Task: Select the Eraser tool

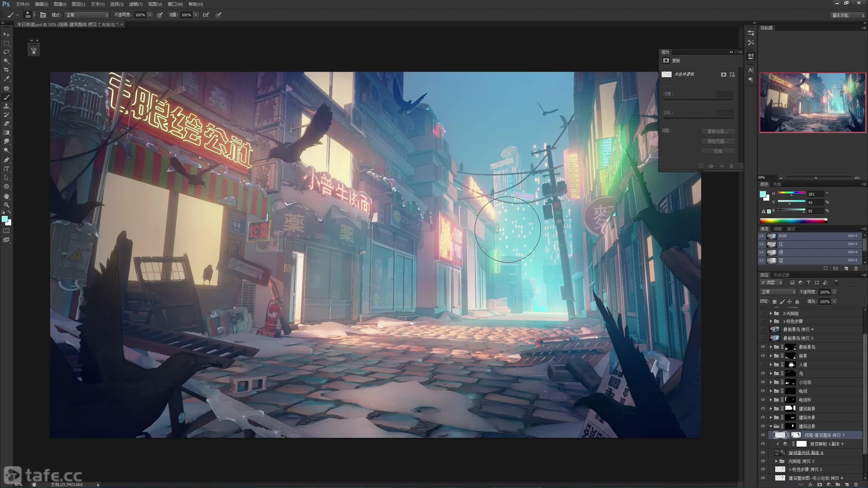Action: [6, 124]
